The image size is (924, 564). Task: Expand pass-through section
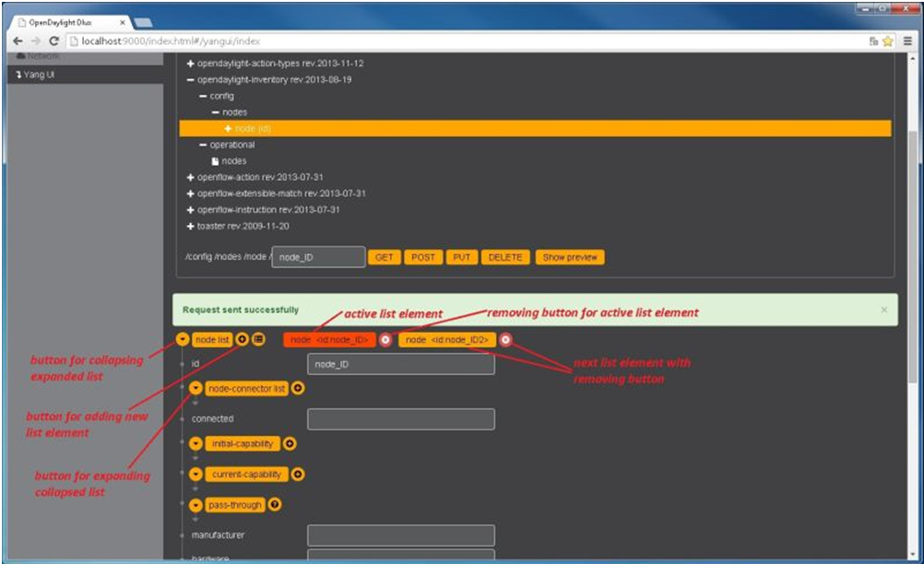coord(195,504)
